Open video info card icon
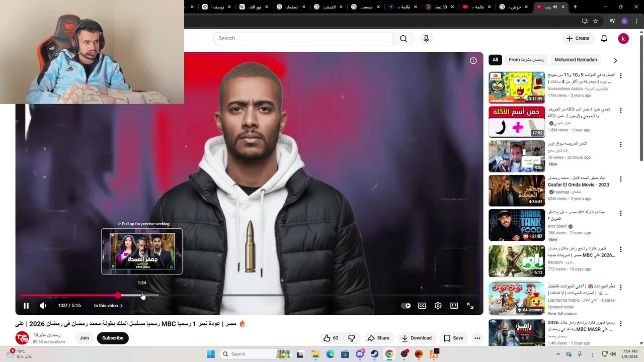Image resolution: width=644 pixels, height=362 pixels. (x=473, y=61)
